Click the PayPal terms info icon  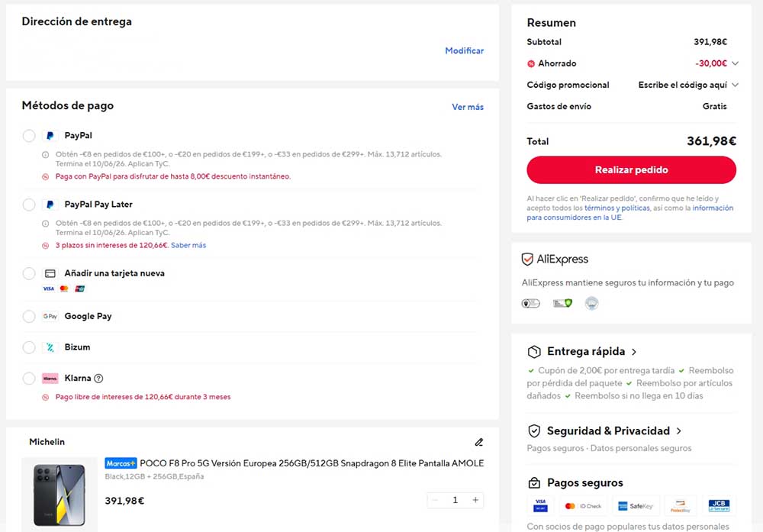coord(45,155)
